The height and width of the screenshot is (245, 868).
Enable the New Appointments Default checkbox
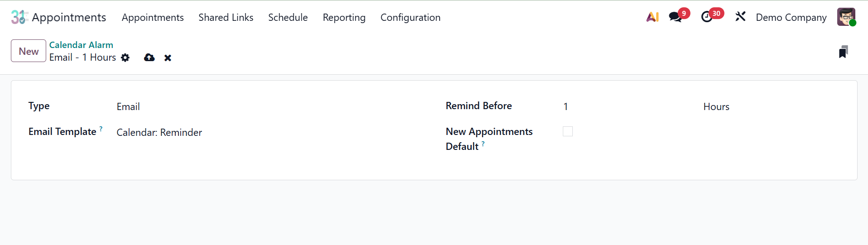[567, 131]
